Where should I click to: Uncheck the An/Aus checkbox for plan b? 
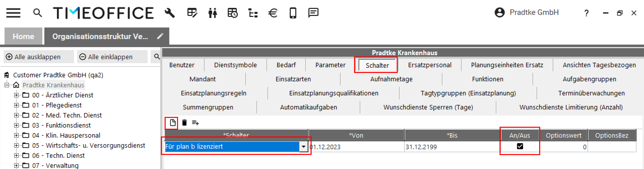click(x=520, y=146)
